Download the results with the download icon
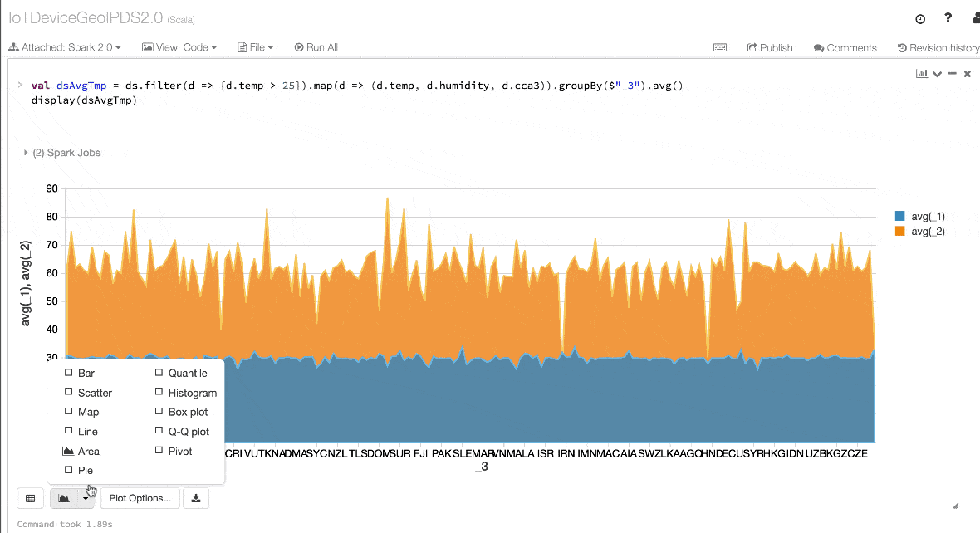This screenshot has width=980, height=533. 196,498
